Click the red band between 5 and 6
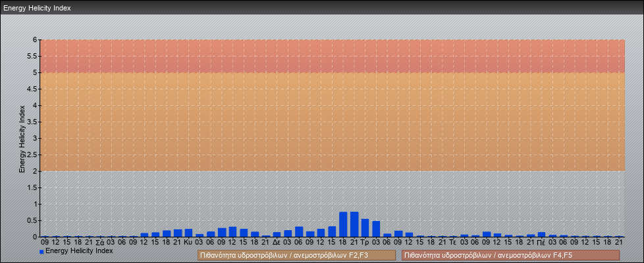Screen dimensions: 644x263 [x=329, y=56]
